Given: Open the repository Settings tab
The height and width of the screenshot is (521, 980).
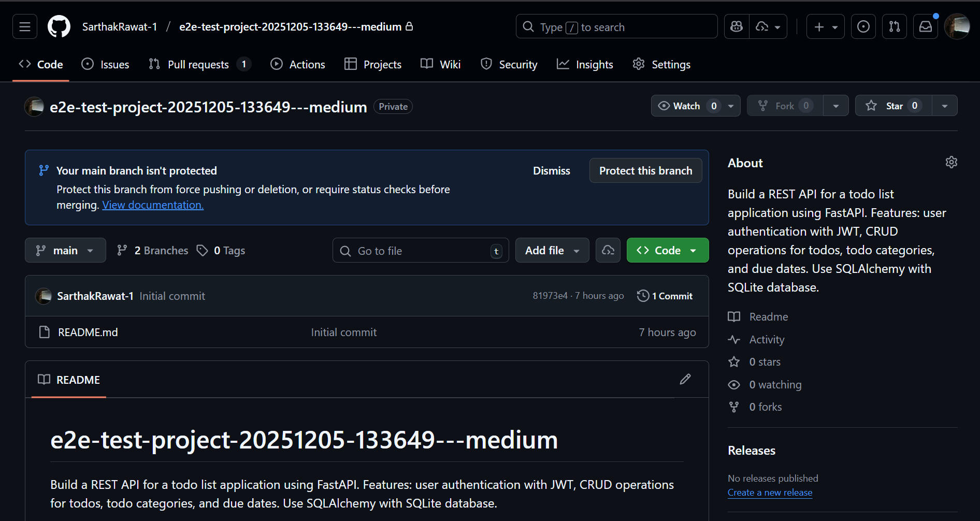Looking at the screenshot, I should [661, 64].
